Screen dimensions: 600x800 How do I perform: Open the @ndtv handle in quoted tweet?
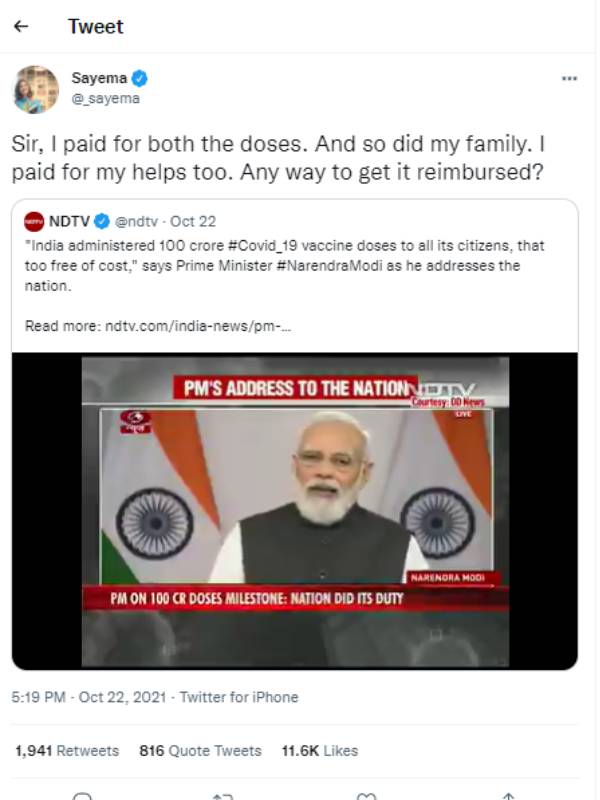click(136, 222)
